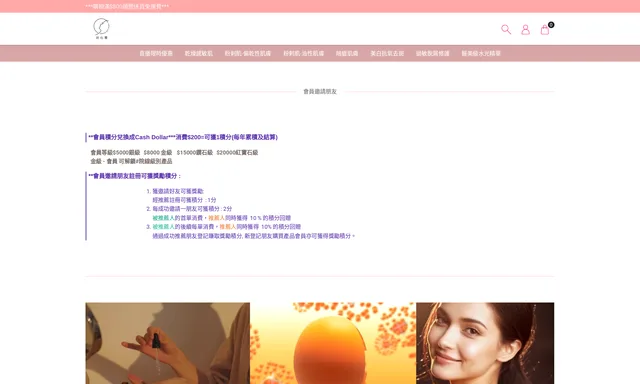Screen dimensions: 640x384
Task: Open the orange sphere product image
Action: click(x=333, y=343)
